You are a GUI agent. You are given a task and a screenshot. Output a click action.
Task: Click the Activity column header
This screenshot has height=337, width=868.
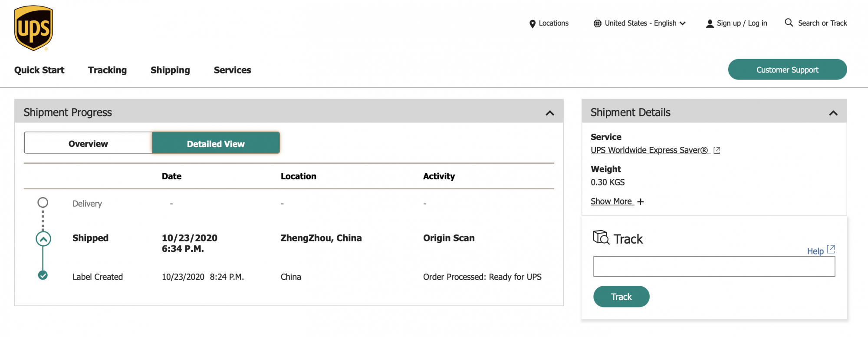(439, 176)
